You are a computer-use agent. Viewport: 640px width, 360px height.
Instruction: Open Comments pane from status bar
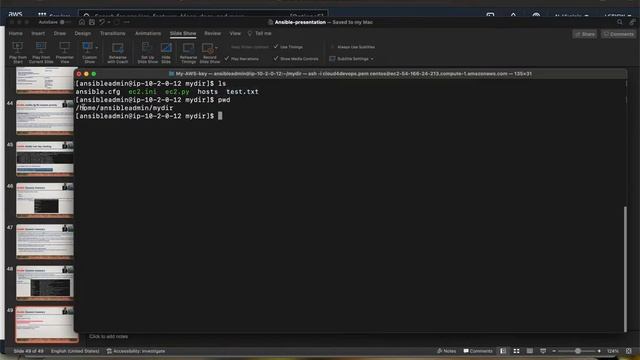tap(478, 351)
